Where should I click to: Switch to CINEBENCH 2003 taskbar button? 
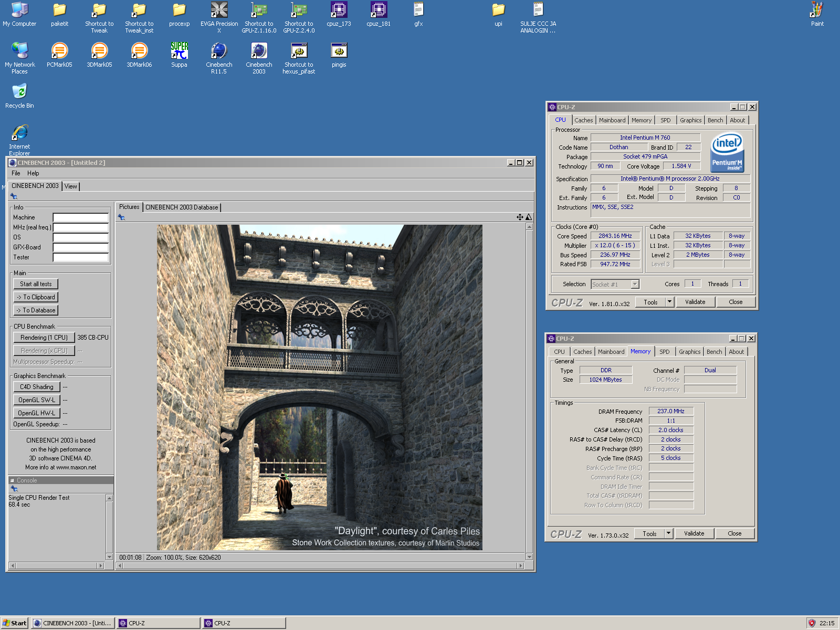(x=73, y=623)
